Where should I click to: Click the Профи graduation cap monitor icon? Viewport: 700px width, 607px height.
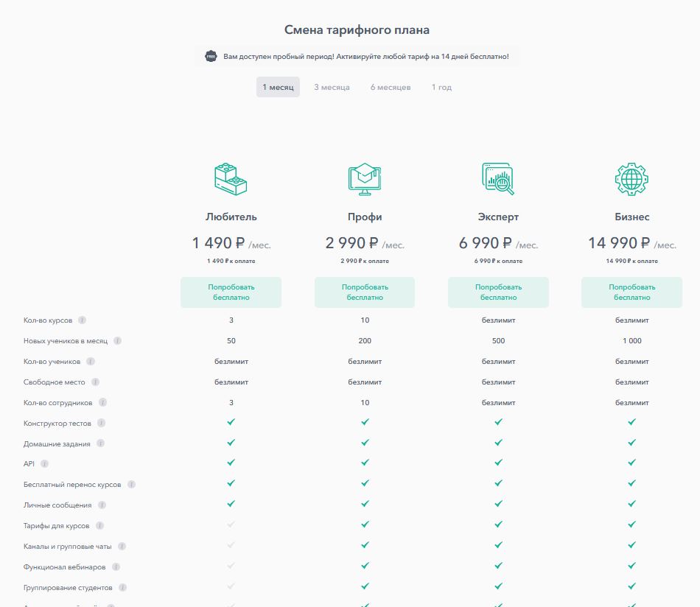(365, 179)
